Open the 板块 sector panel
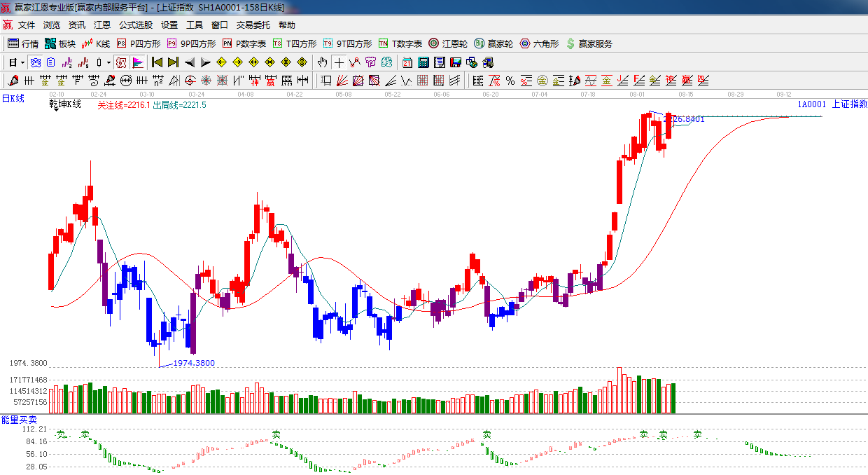The height and width of the screenshot is (475, 868). click(59, 43)
